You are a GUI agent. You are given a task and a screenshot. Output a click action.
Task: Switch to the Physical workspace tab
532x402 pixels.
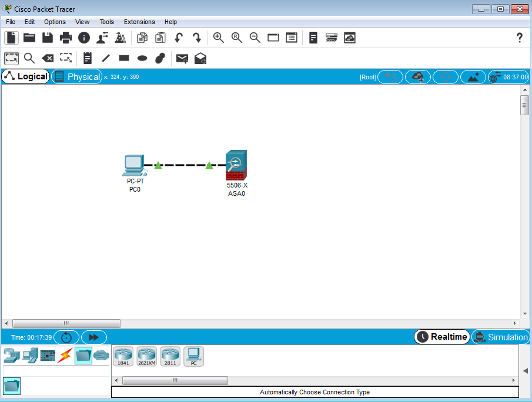[x=77, y=76]
